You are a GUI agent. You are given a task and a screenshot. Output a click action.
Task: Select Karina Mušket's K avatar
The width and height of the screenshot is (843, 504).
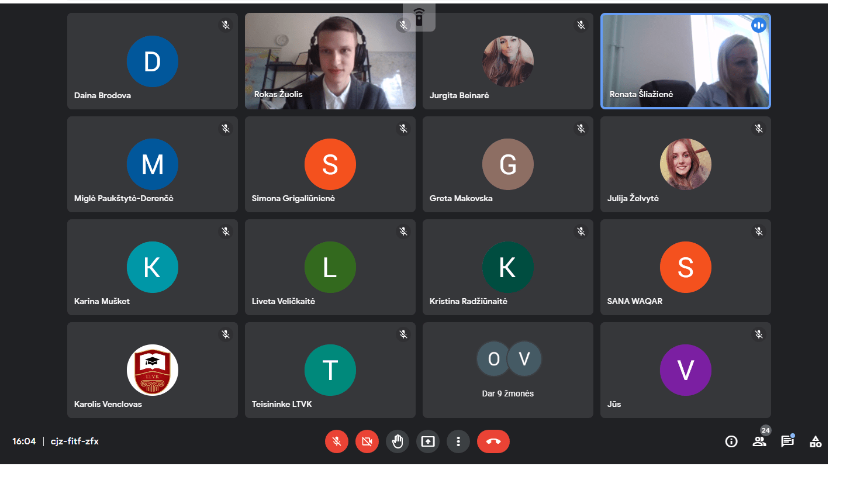pos(153,267)
